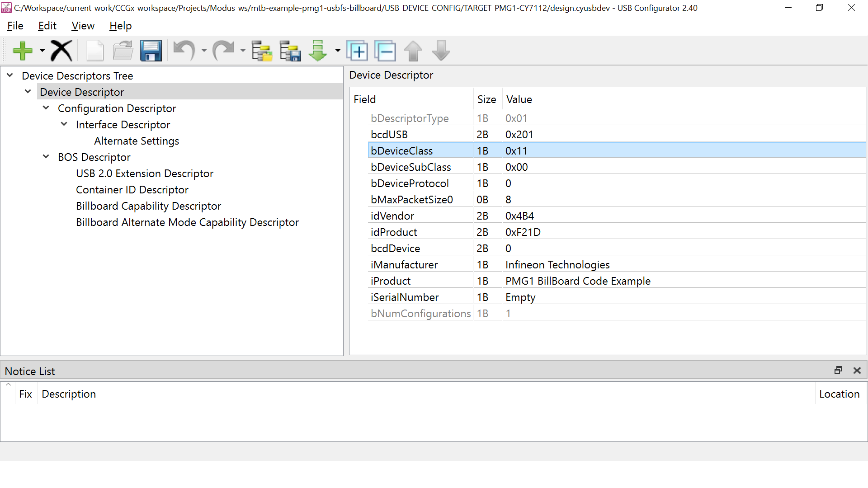Click the Save floppy disk icon
868x488 pixels.
[x=151, y=51]
